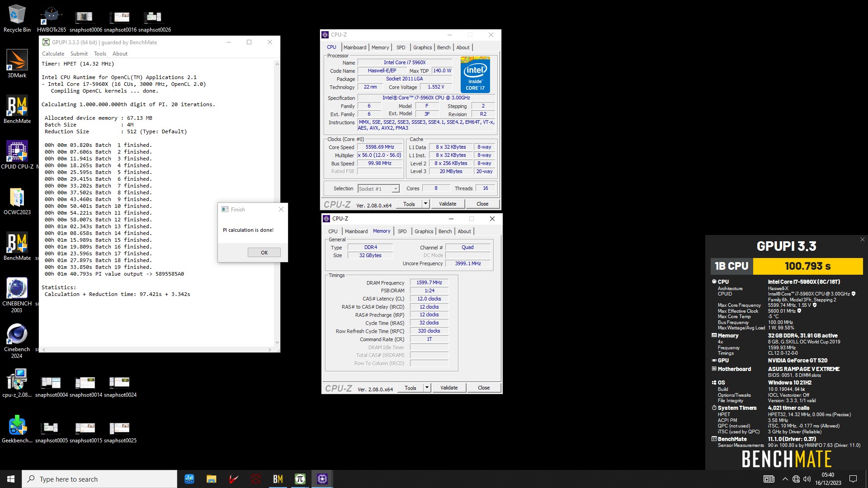The image size is (868, 488).
Task: Click Tools button in top CPU-Z
Action: (x=409, y=204)
